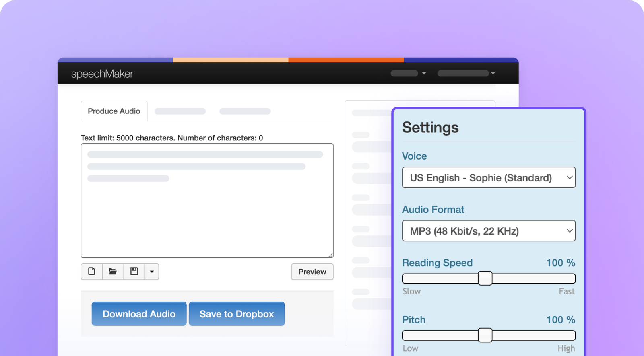Expand the caret menu beside save icon
Screen dimensions: 644x356
coord(152,272)
